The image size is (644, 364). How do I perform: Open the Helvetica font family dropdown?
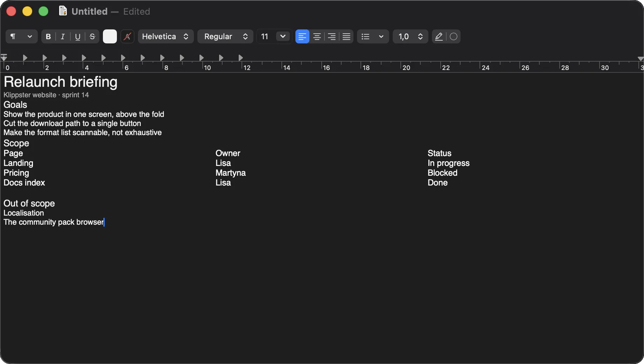coord(166,36)
